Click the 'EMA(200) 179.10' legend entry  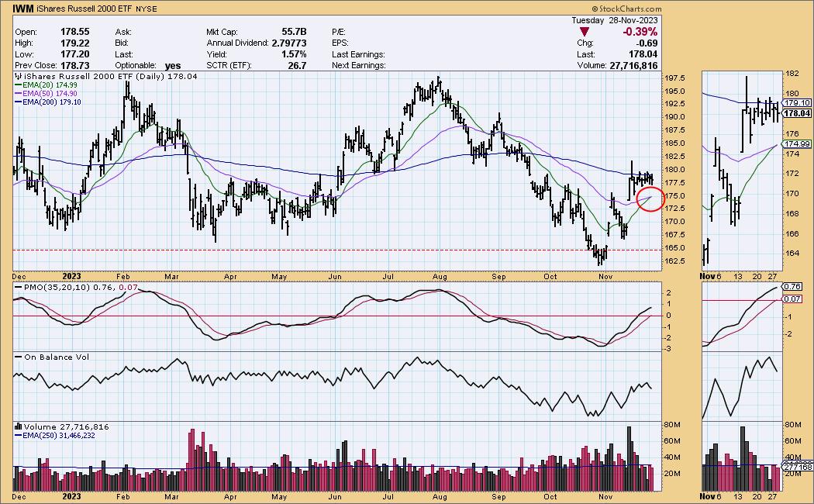(52, 102)
